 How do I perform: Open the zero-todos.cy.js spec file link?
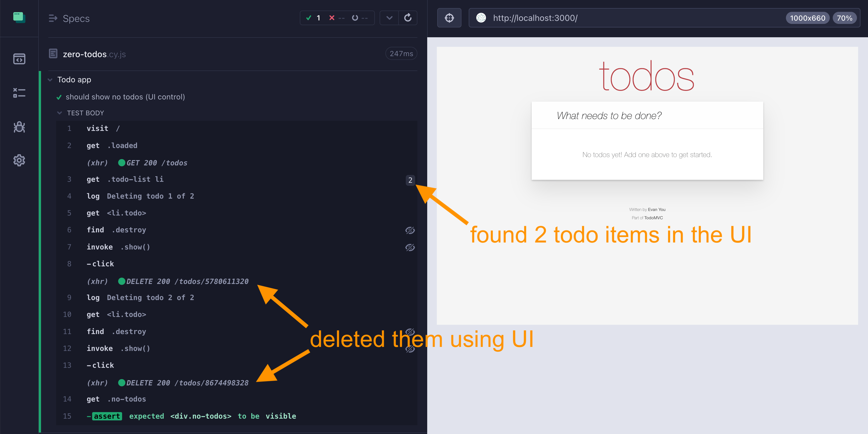tap(94, 54)
